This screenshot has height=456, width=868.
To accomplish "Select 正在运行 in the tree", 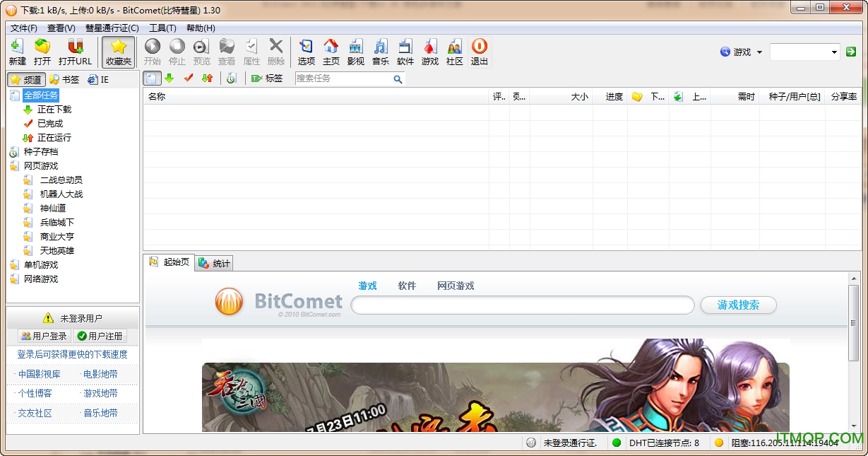I will coord(54,138).
